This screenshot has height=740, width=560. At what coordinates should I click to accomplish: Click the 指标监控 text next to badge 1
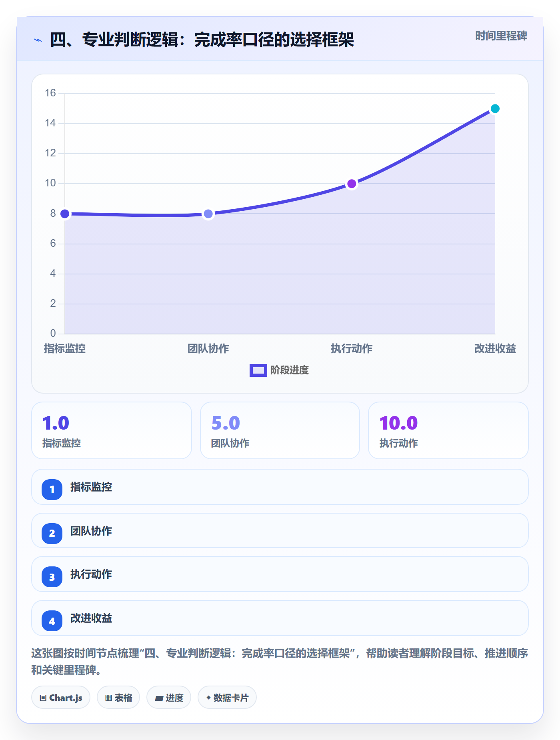(91, 487)
